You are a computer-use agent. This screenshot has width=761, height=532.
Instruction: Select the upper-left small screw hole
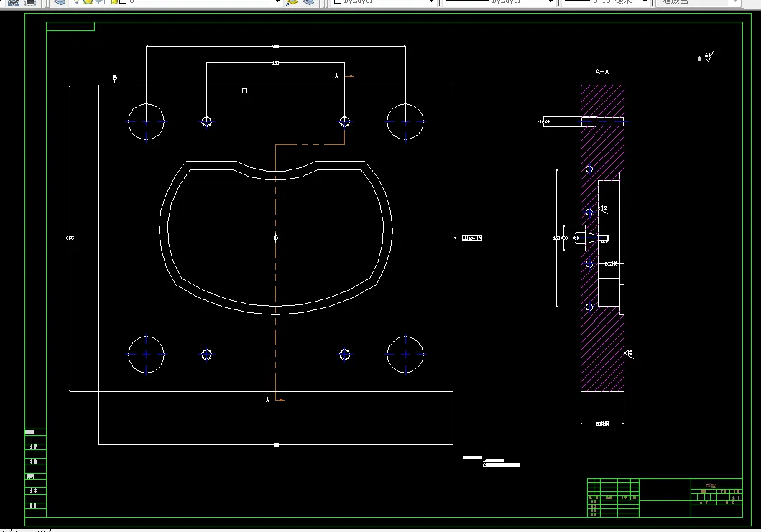click(207, 122)
